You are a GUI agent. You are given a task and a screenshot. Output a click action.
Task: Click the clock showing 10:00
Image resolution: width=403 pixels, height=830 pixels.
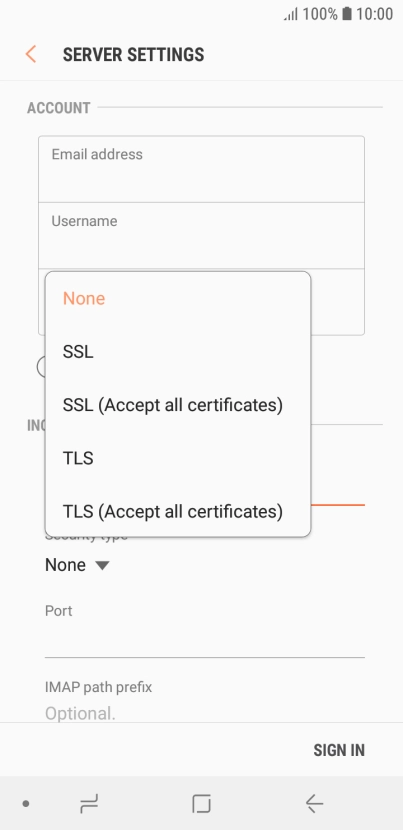374,14
